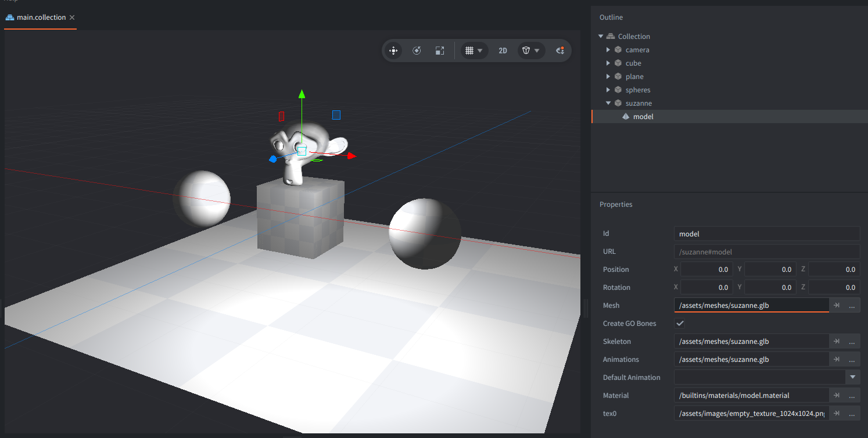Collapse the suzanne game object
Viewport: 868px width, 438px height.
608,103
